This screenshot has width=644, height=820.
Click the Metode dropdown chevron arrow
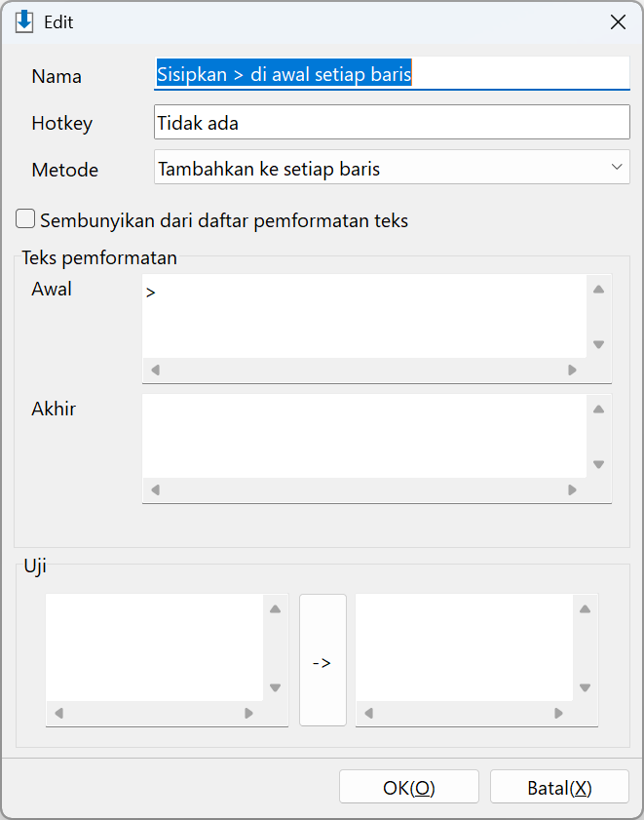click(617, 168)
